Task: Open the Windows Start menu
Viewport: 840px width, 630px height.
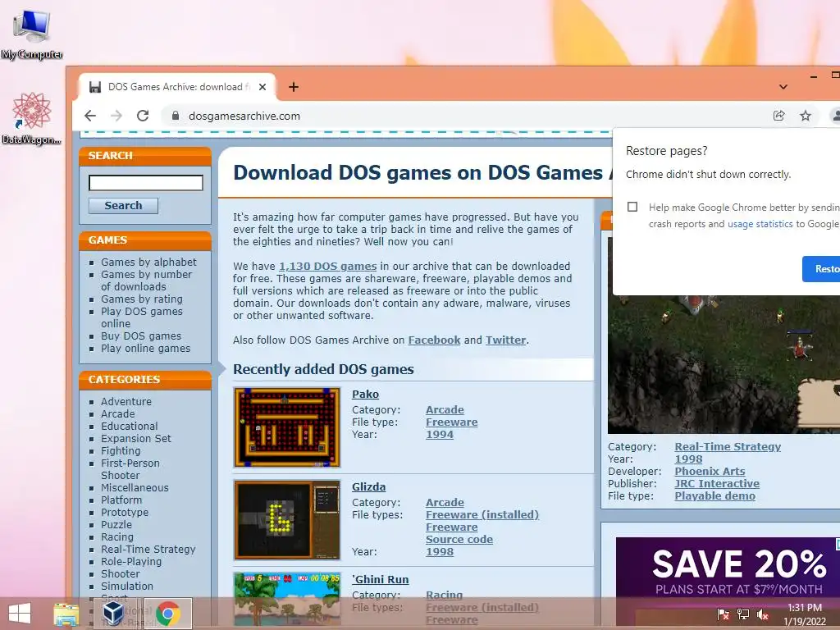Action: click(20, 614)
